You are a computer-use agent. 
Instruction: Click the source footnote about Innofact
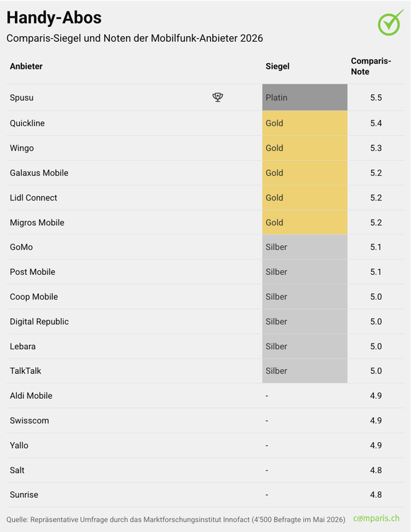tap(176, 519)
